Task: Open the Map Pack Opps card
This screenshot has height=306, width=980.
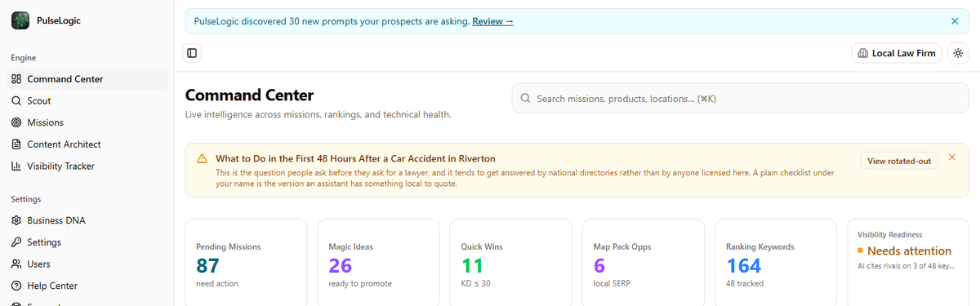Action: click(644, 262)
